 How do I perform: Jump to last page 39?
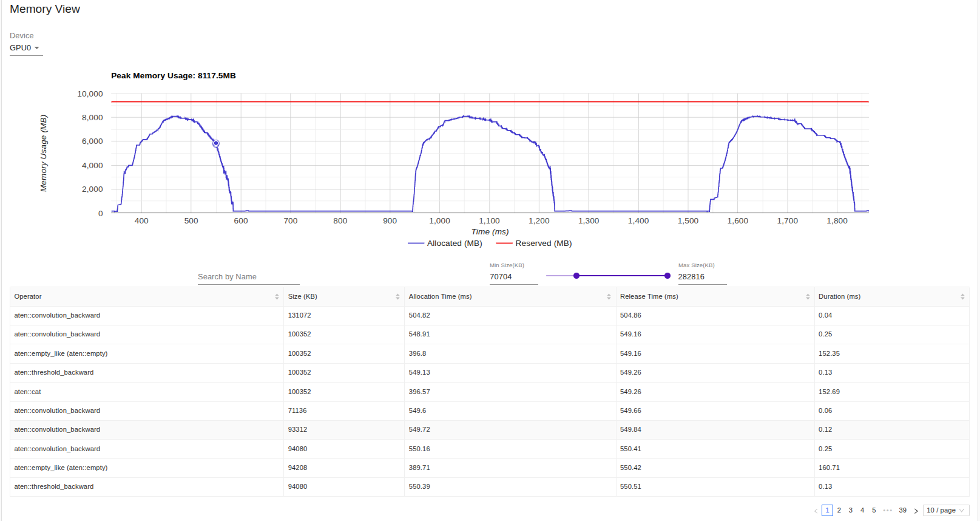902,511
